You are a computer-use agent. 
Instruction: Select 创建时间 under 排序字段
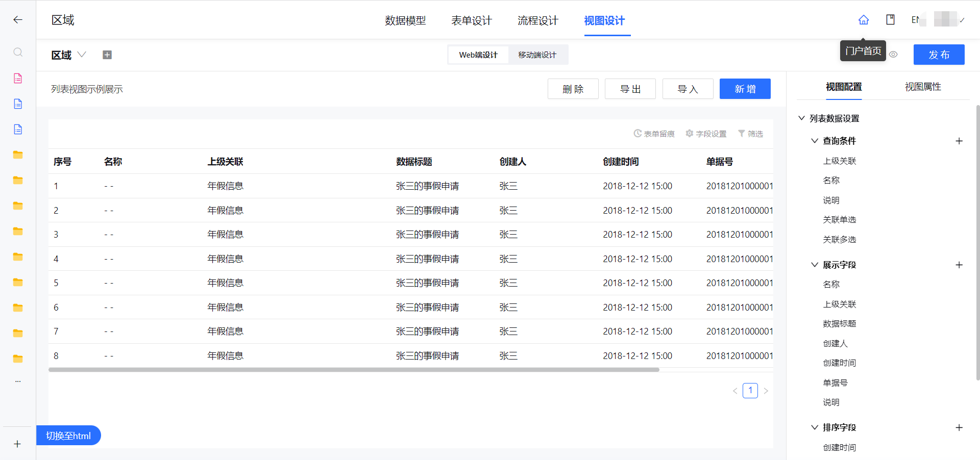[840, 447]
